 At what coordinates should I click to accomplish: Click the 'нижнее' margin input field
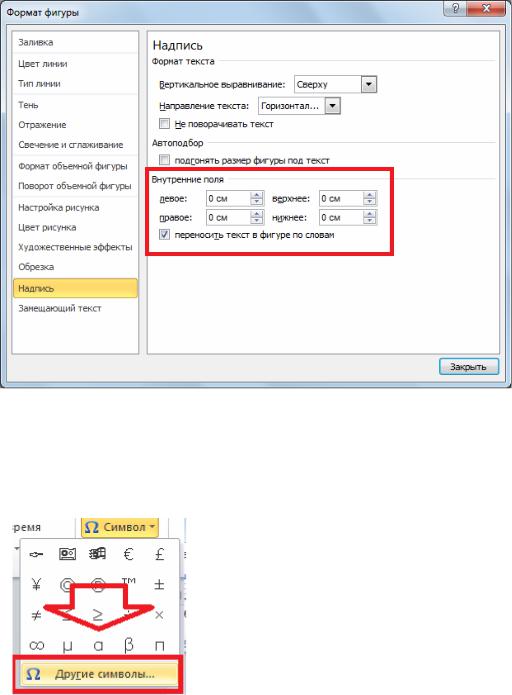coord(341,218)
